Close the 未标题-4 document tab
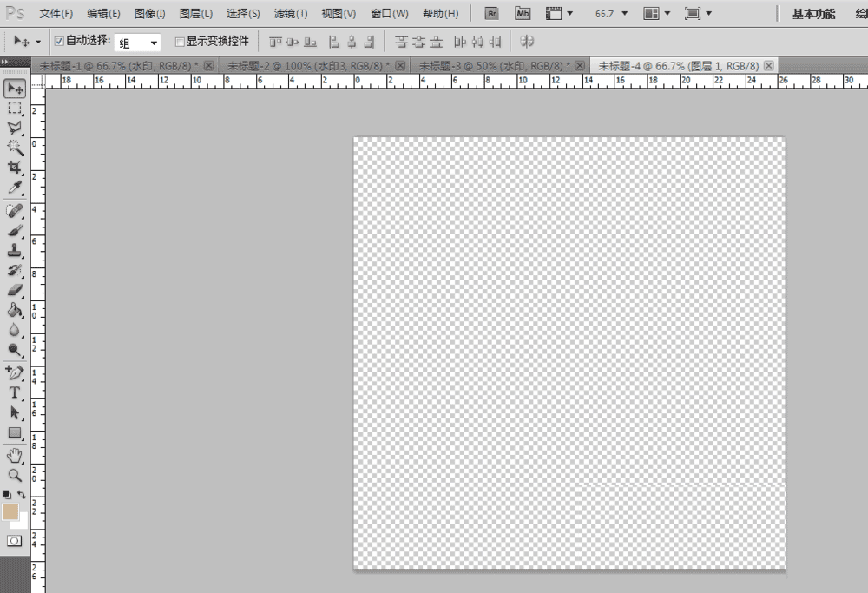This screenshot has height=593, width=868. (x=769, y=65)
